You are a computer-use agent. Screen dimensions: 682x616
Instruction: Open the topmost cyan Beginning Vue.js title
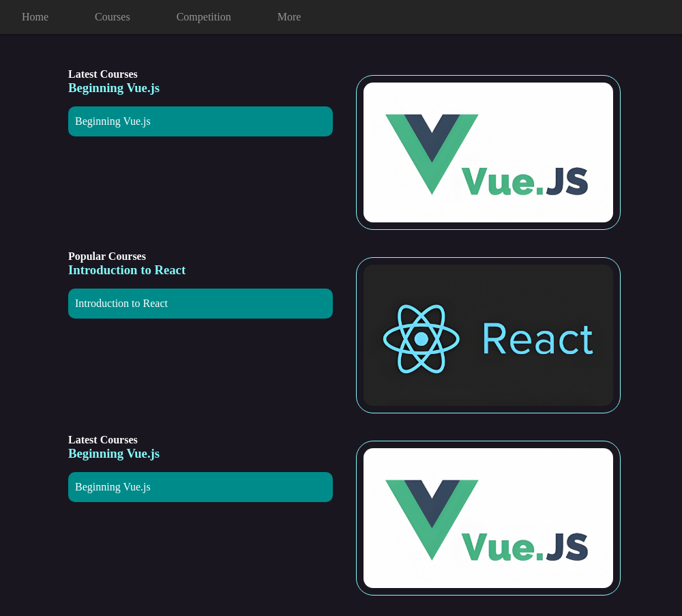click(114, 88)
